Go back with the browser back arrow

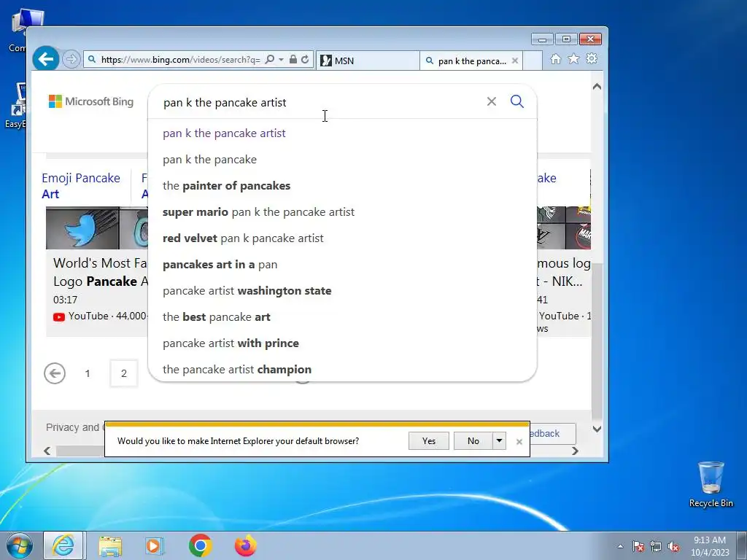tap(46, 59)
